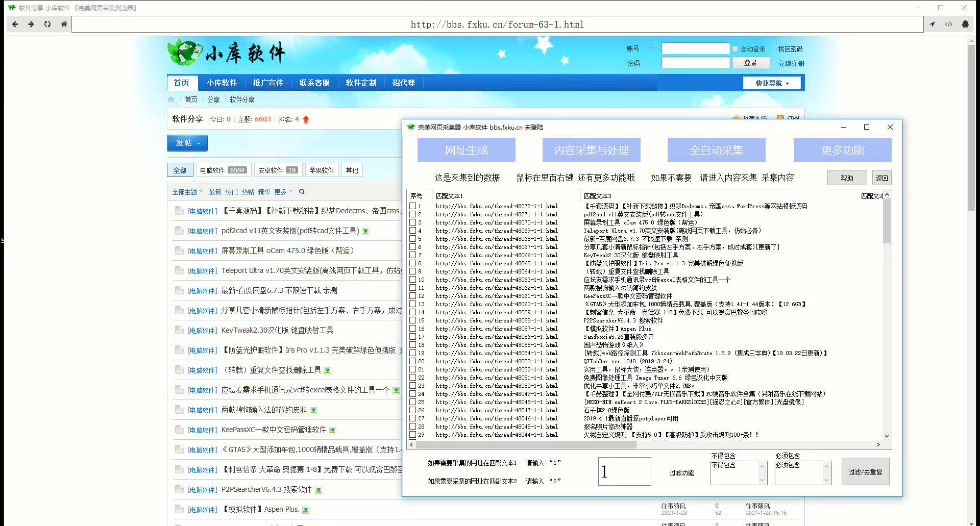Click the image attachment icon after 两款搜狗输入法的简约皮肤
This screenshot has width=980, height=526.
click(313, 411)
